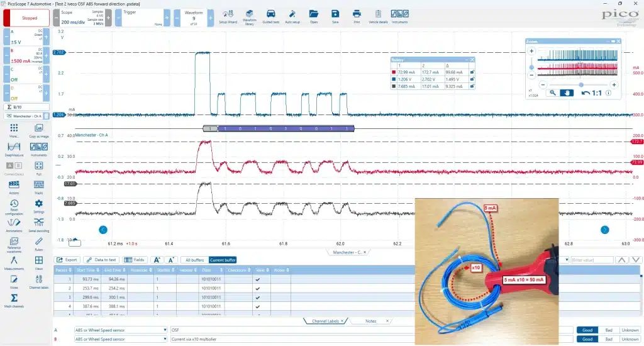The image size is (644, 346).
Task: Run Auto setup
Action: [292, 16]
